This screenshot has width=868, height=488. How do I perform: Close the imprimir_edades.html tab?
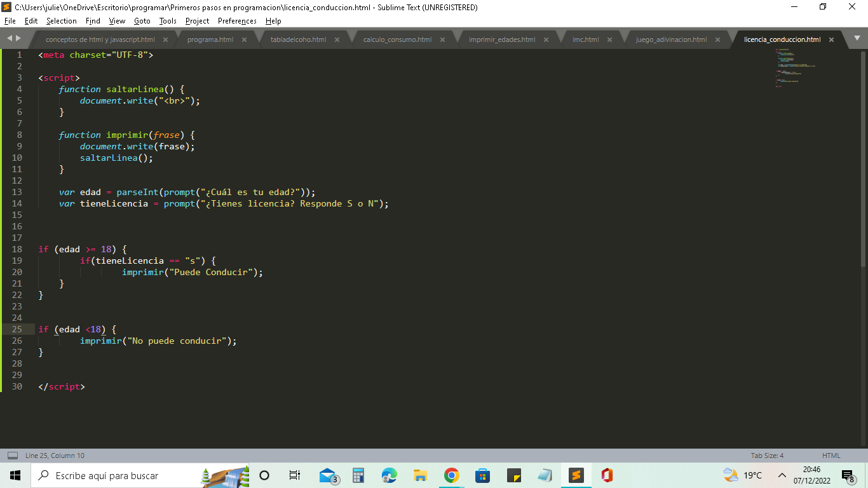point(546,39)
